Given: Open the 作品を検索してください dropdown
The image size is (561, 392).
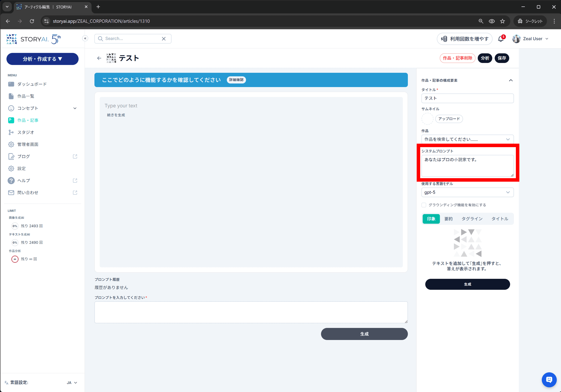Looking at the screenshot, I should (467, 139).
